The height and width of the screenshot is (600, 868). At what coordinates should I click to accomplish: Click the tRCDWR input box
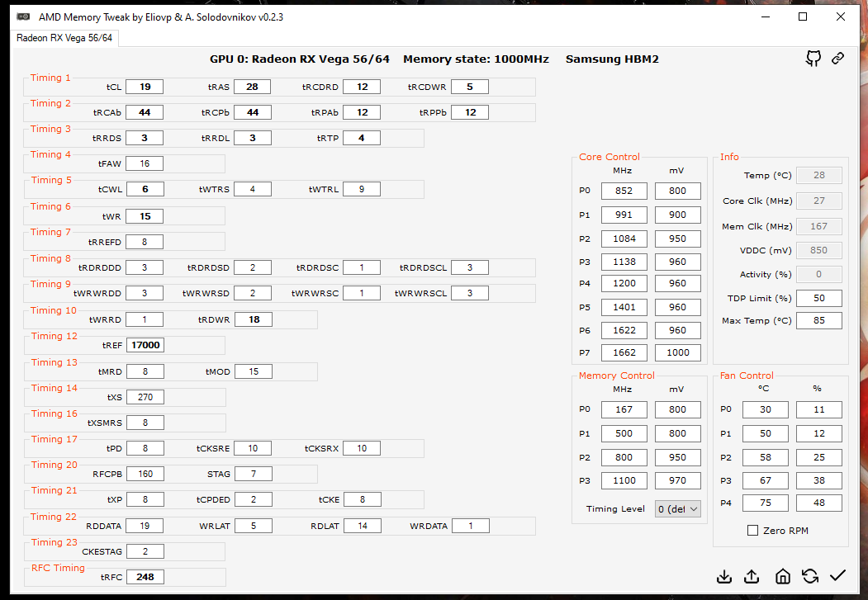pos(470,87)
